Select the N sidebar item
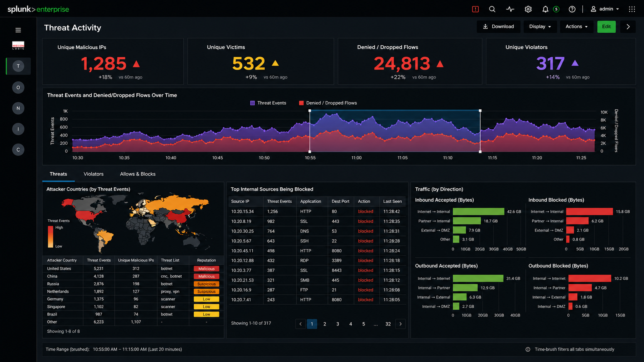This screenshot has width=644, height=362. coord(18,108)
